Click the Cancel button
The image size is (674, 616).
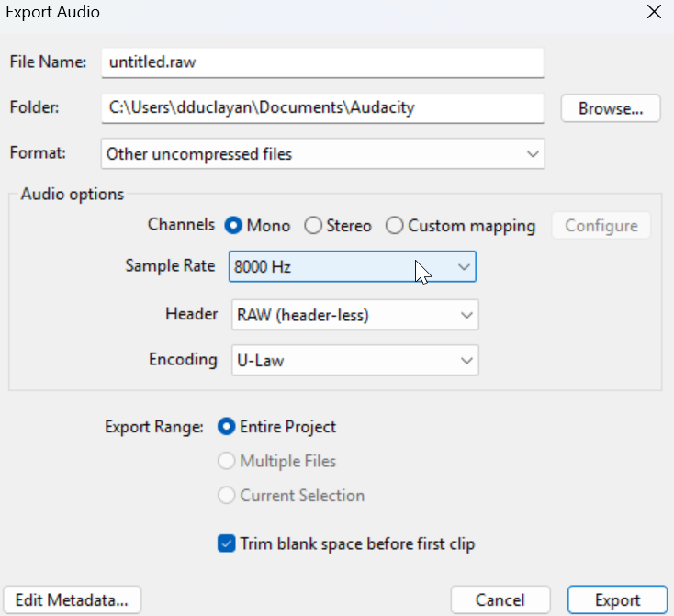(x=500, y=600)
